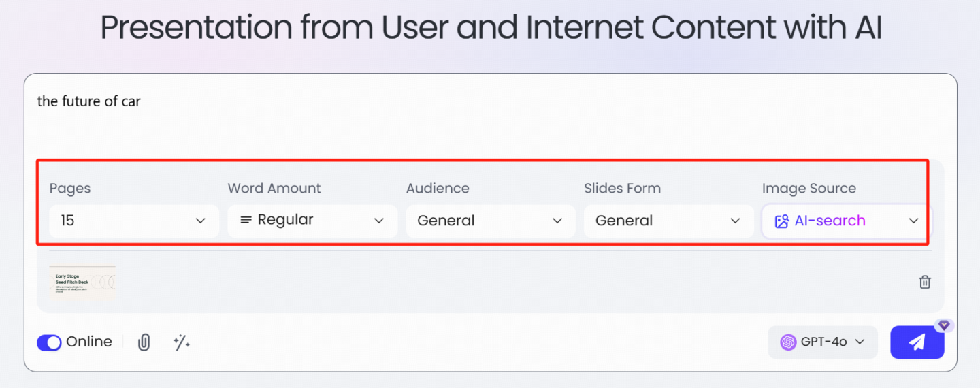Viewport: 980px width, 388px height.
Task: Click the Online label text
Action: point(89,342)
